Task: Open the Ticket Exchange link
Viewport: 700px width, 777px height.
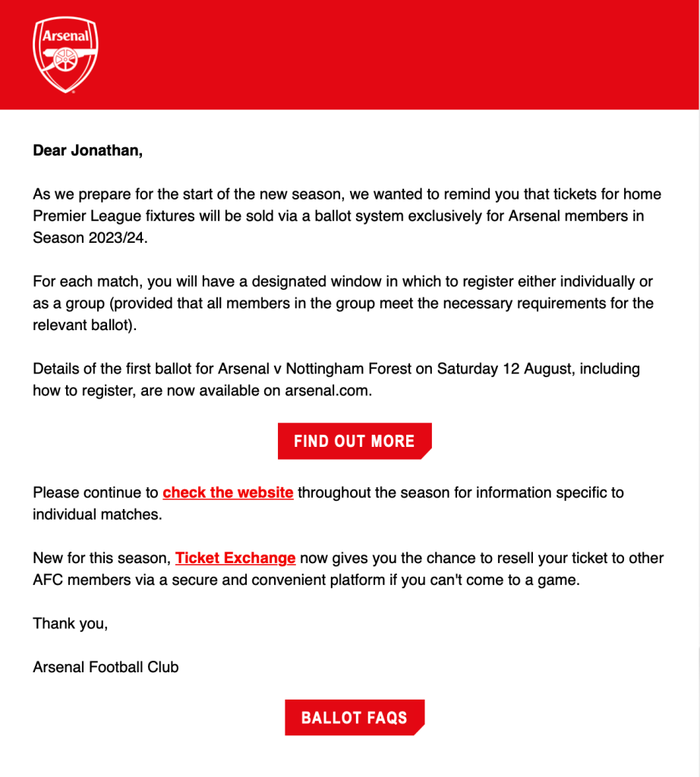Action: (x=235, y=558)
